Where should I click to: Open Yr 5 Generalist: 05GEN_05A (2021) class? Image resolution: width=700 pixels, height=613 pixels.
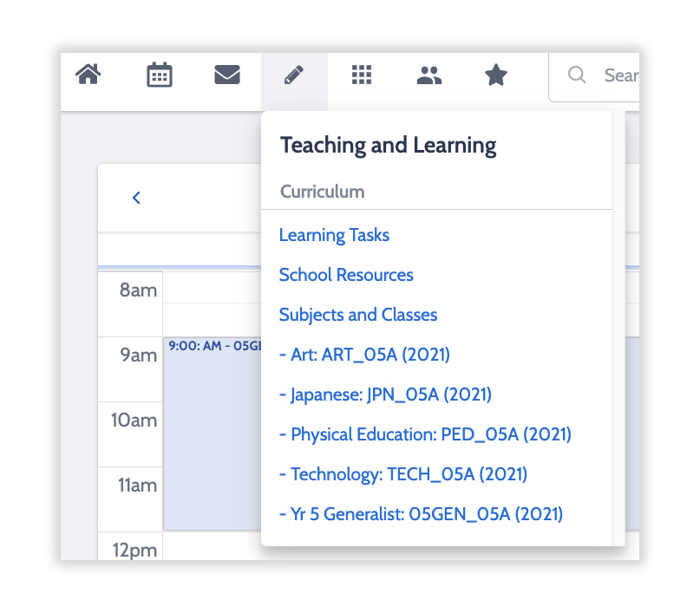[x=421, y=514]
